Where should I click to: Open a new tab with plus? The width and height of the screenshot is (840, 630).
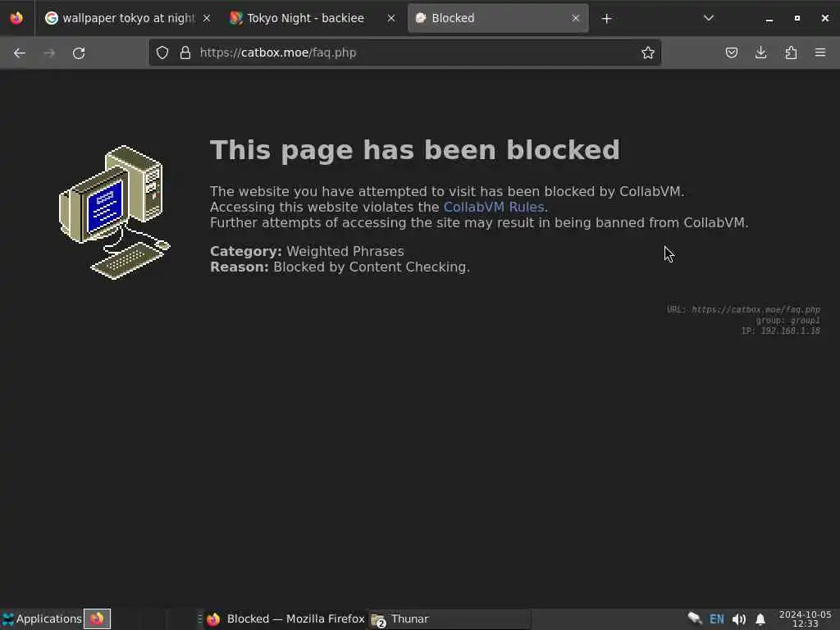pos(606,19)
